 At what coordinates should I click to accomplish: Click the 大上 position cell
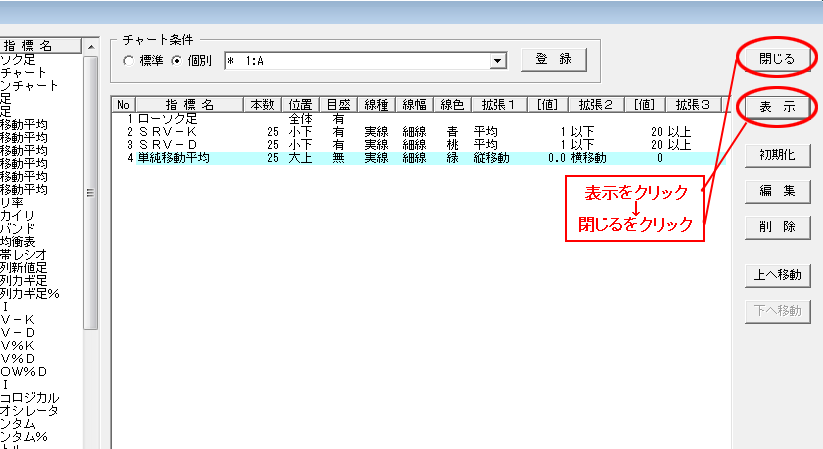click(x=300, y=158)
